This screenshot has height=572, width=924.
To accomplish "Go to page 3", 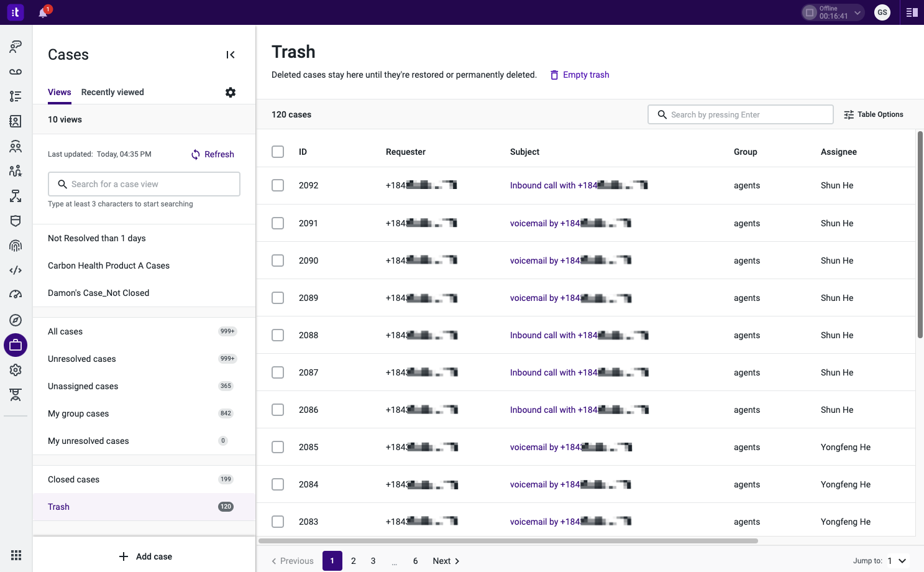I will point(373,561).
